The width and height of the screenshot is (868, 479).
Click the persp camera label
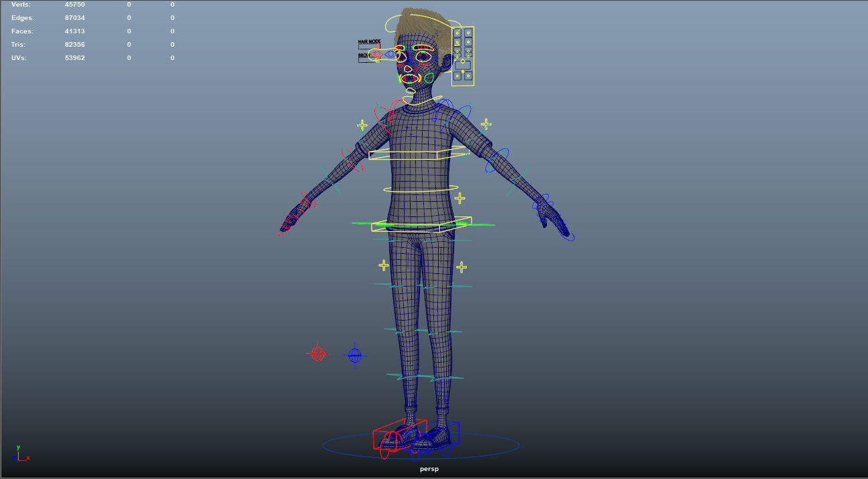(x=429, y=469)
